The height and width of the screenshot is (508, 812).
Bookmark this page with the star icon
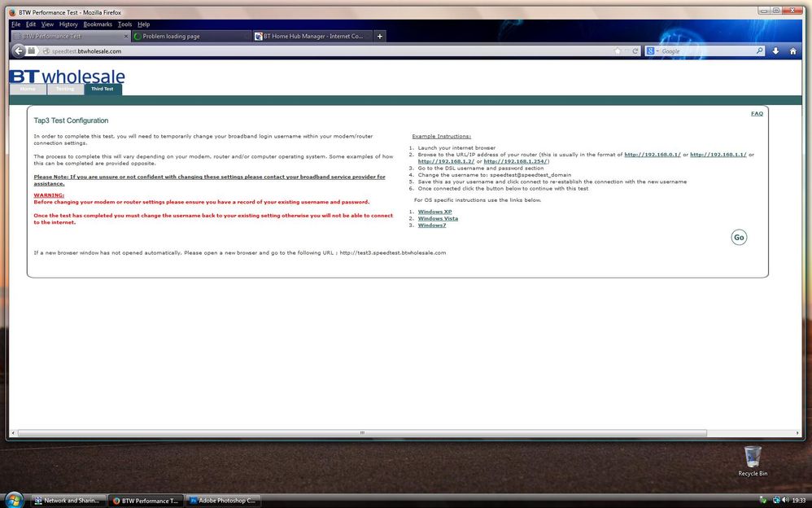[618, 50]
